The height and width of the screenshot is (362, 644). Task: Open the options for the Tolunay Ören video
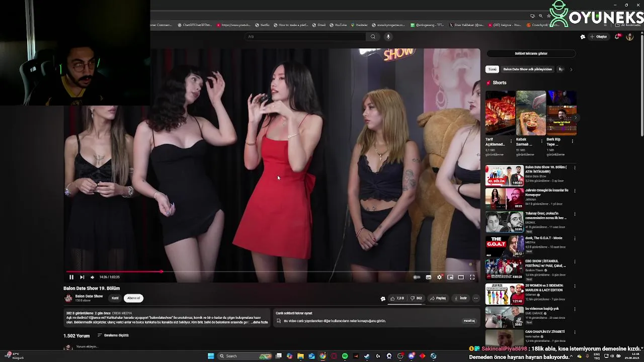575,214
